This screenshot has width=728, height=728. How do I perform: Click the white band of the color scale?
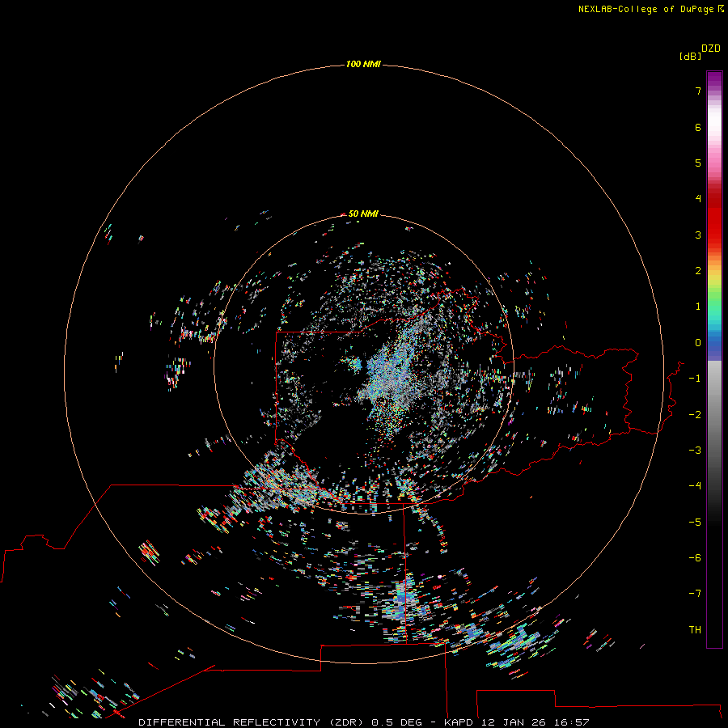(x=714, y=121)
